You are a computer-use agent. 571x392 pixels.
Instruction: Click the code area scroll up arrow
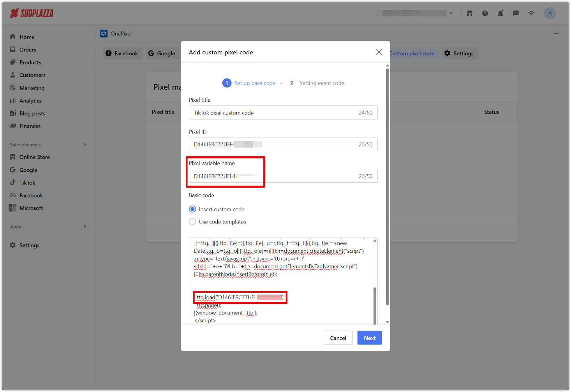(x=375, y=241)
